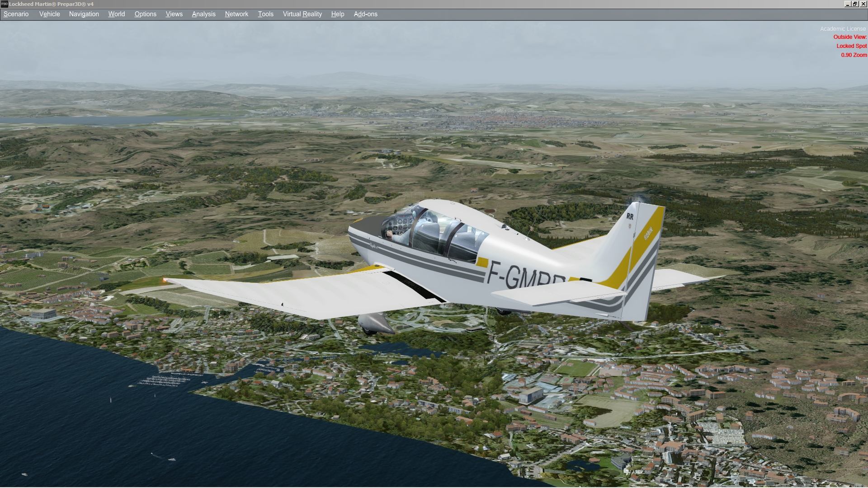Open the Tools menu

(265, 14)
